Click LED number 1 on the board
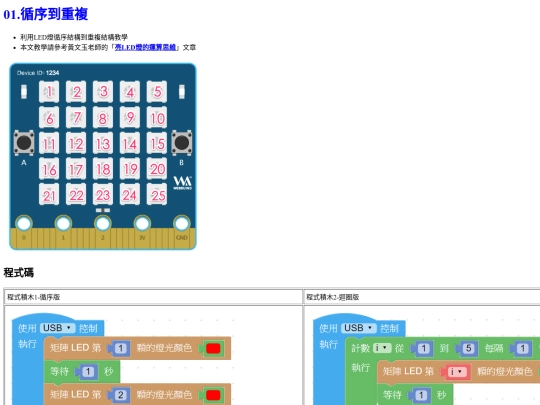 (x=49, y=92)
